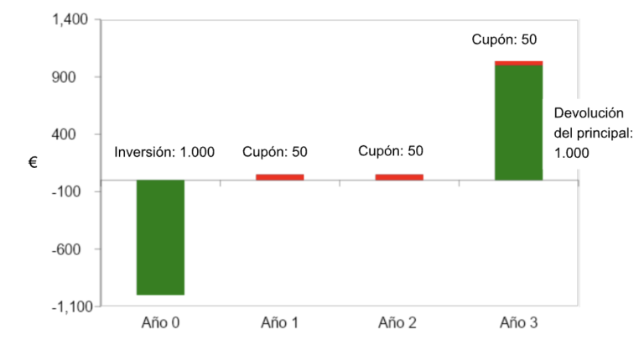Click the Año 1 axis category label

(x=280, y=323)
